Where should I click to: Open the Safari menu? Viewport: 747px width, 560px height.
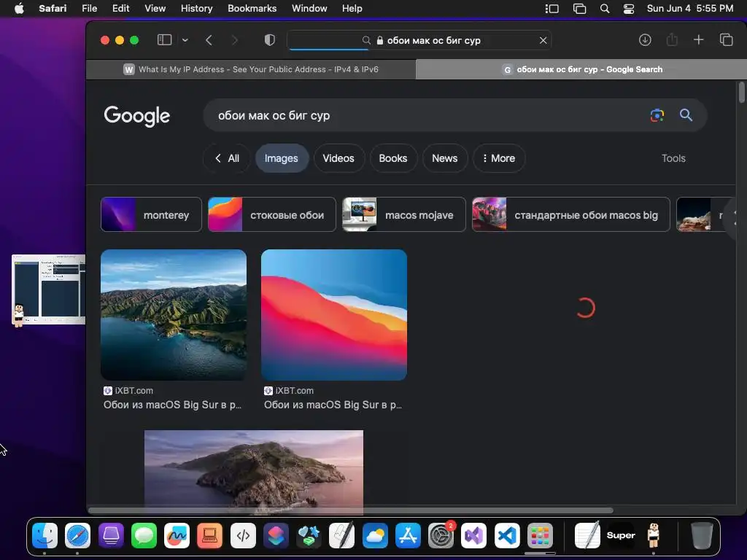pos(53,9)
